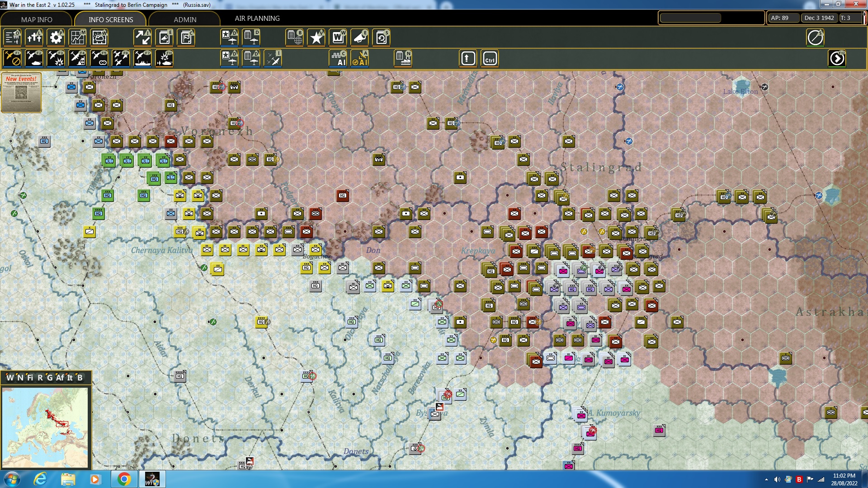Click the T: 3 turn counter
868x488 pixels.
tap(849, 18)
